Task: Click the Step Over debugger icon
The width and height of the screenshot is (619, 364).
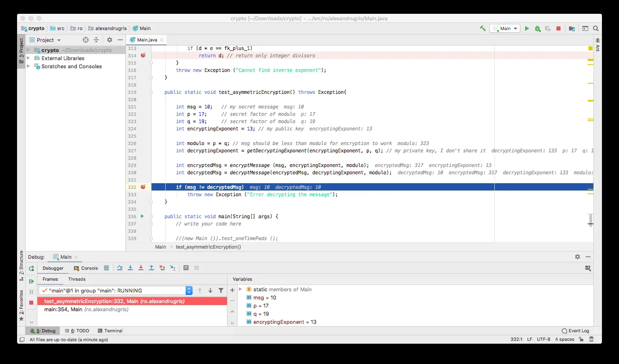Action: [x=120, y=268]
